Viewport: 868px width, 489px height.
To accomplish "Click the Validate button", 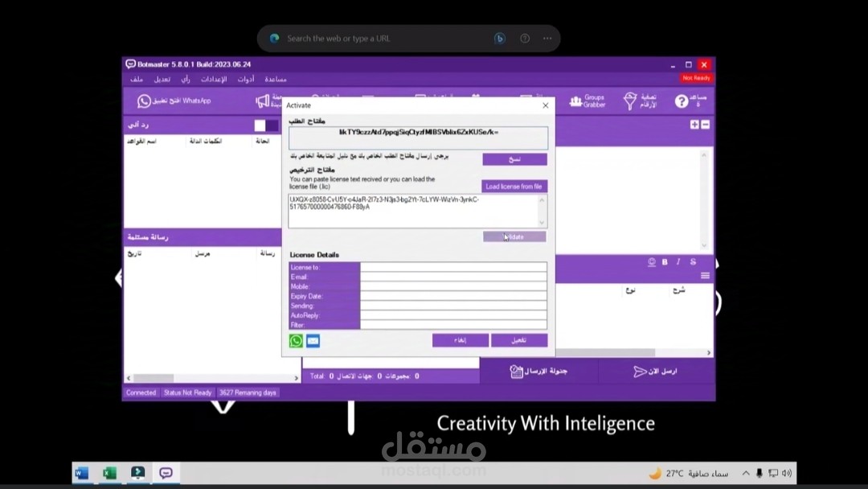I will (x=514, y=237).
